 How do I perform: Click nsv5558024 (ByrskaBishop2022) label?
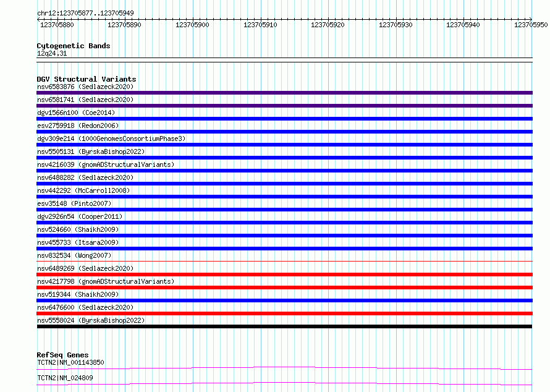tap(91, 320)
